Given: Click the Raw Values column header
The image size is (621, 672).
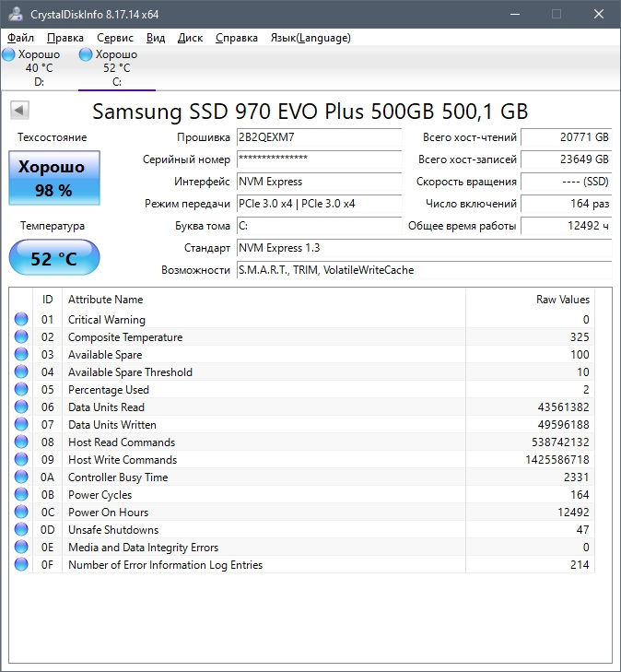Looking at the screenshot, I should pyautogui.click(x=562, y=300).
